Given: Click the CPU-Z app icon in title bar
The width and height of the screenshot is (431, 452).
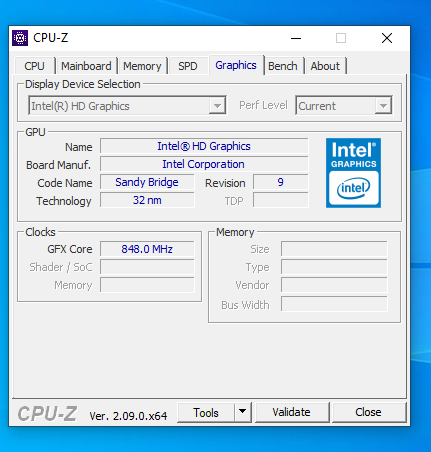Looking at the screenshot, I should [x=20, y=38].
